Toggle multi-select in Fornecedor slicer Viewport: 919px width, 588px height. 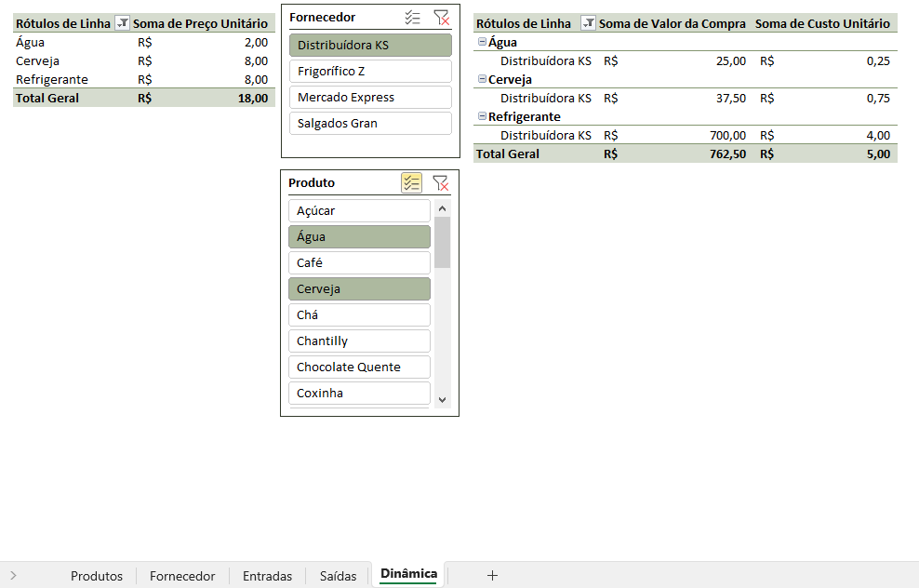[x=412, y=18]
